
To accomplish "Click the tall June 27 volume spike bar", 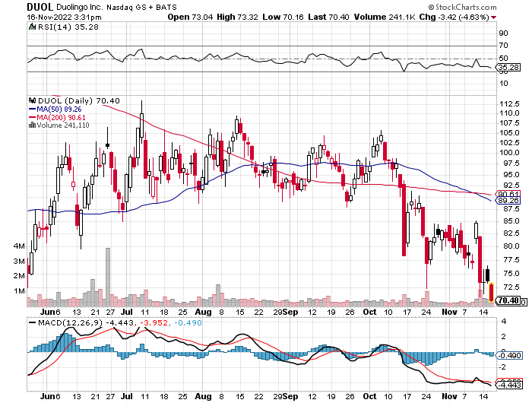I will click(108, 278).
